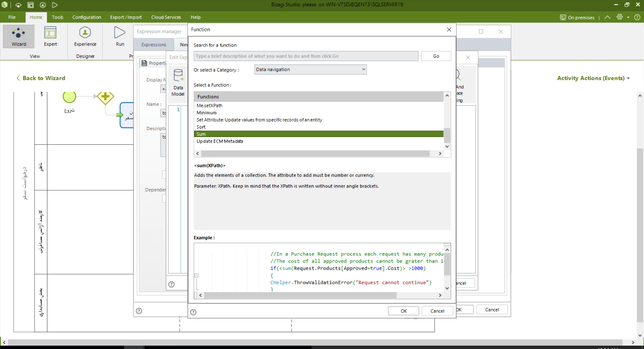Click the Bizagi logo icon
This screenshot has width=644, height=349.
click(5, 5)
